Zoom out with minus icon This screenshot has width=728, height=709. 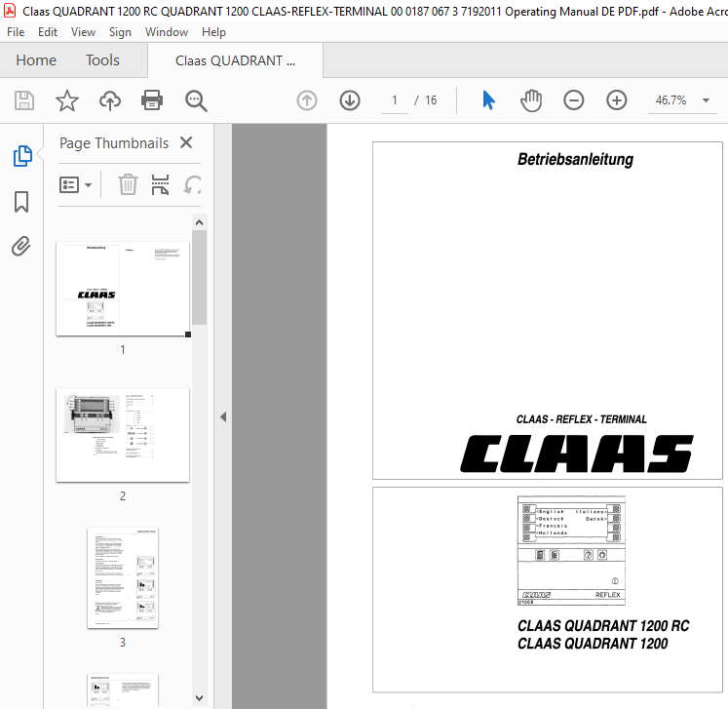coord(574,100)
